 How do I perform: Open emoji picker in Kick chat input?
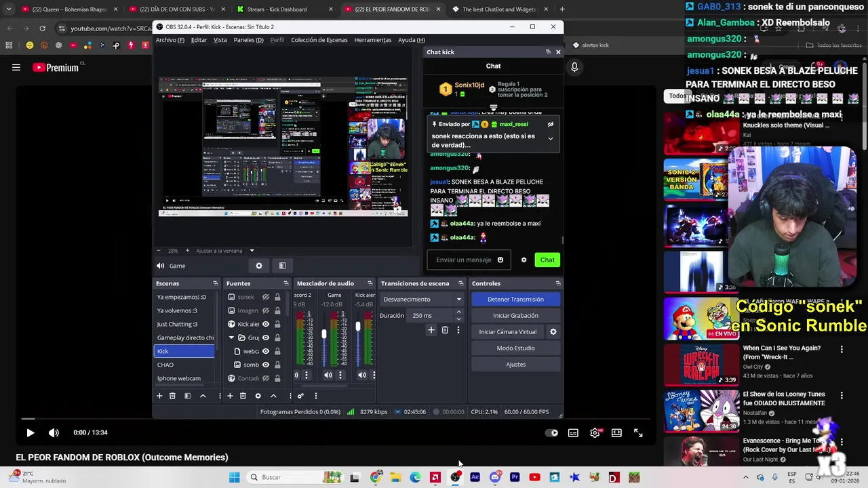[500, 260]
